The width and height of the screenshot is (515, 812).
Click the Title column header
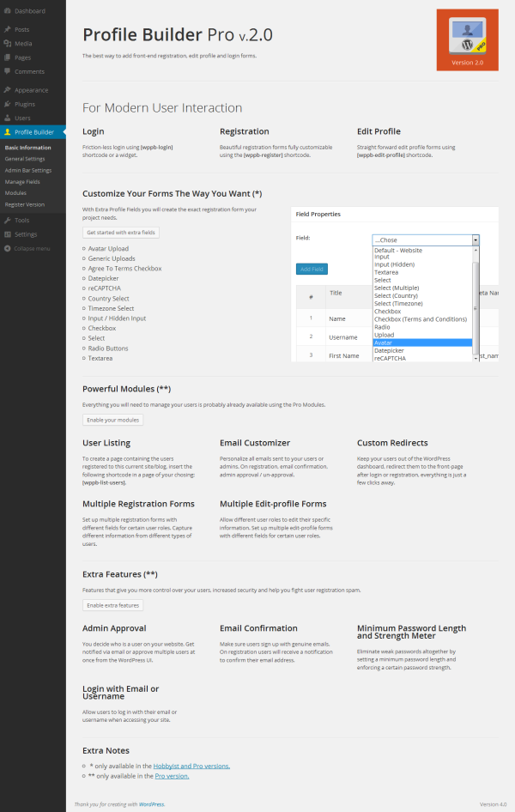click(x=336, y=293)
